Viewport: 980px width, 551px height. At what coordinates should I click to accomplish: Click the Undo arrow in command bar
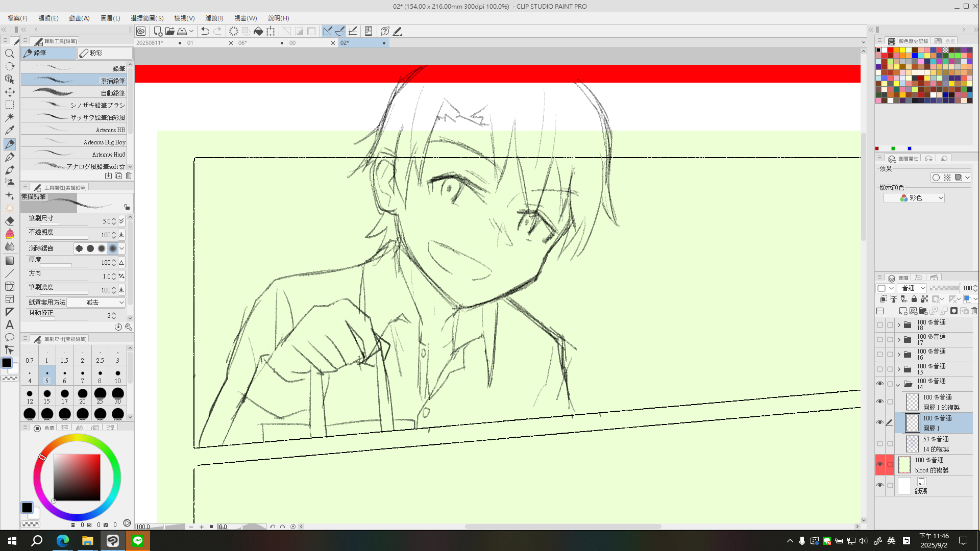[x=205, y=31]
